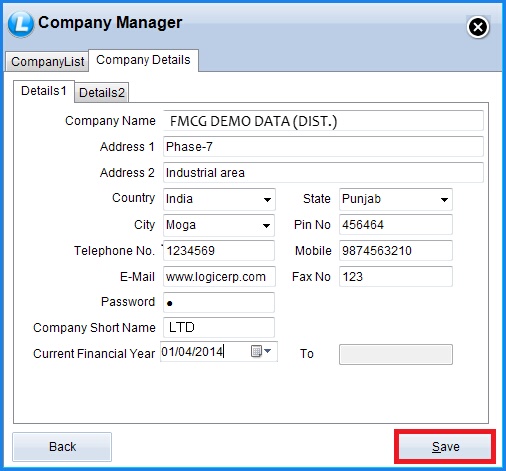Open the Details2 sub-tab
This screenshot has height=471, width=506.
(102, 92)
